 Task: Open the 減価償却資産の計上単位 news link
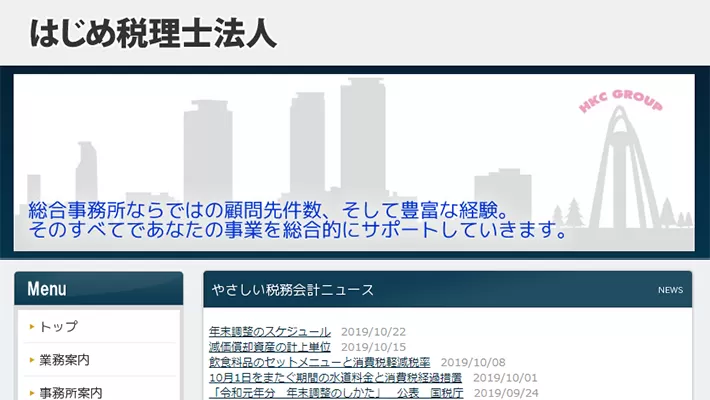(270, 346)
